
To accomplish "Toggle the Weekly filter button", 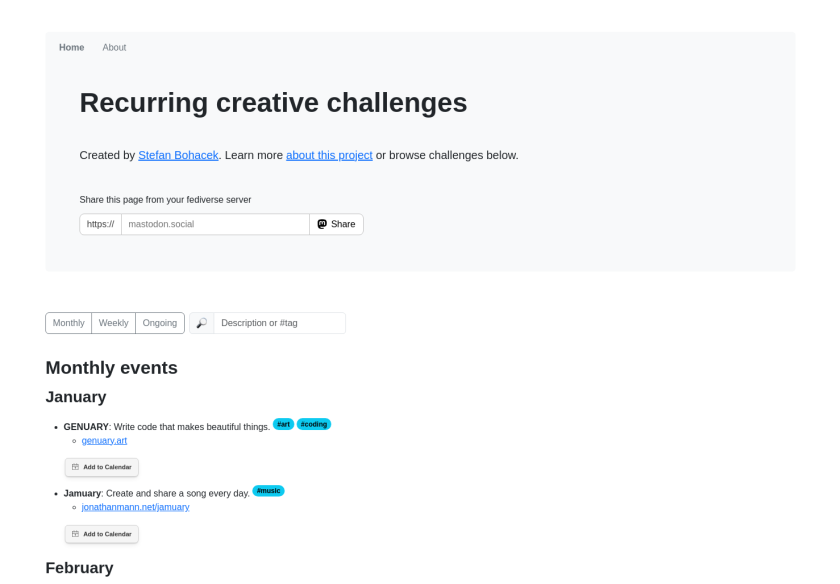I will pos(114,323).
